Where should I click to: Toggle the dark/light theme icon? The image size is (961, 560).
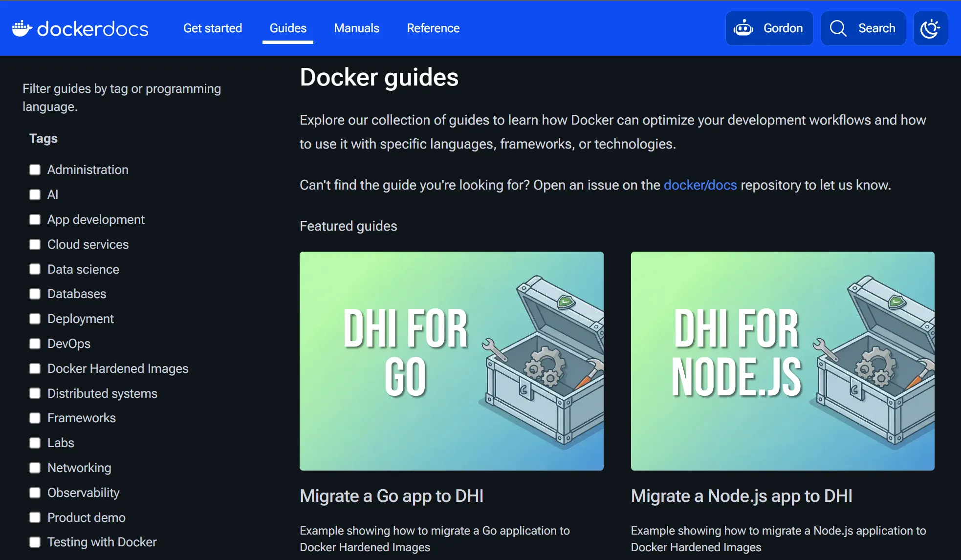point(930,28)
